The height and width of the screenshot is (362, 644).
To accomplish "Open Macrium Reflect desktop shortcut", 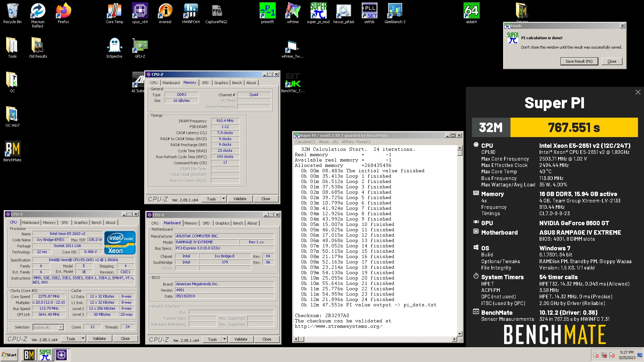I will (38, 15).
